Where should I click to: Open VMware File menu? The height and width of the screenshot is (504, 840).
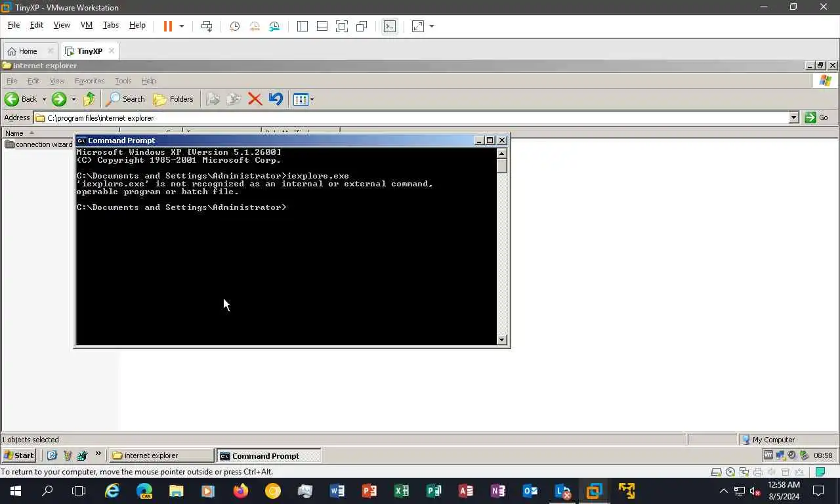tap(14, 25)
